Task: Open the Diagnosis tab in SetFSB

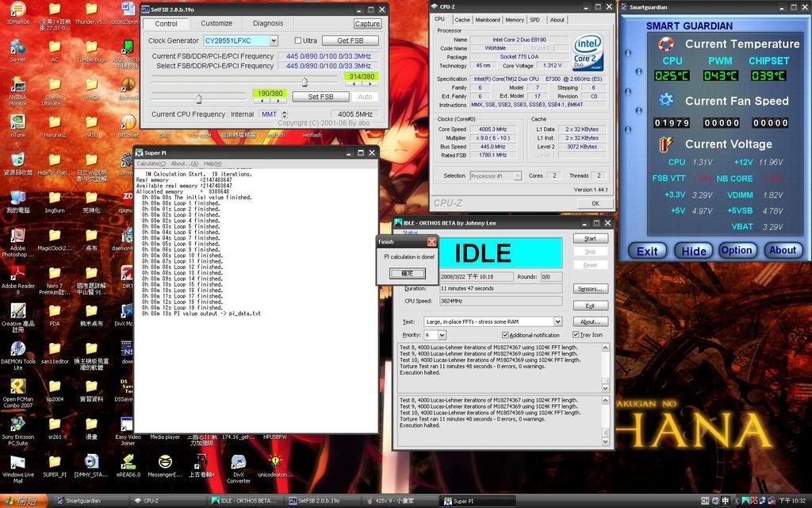Action: (267, 23)
